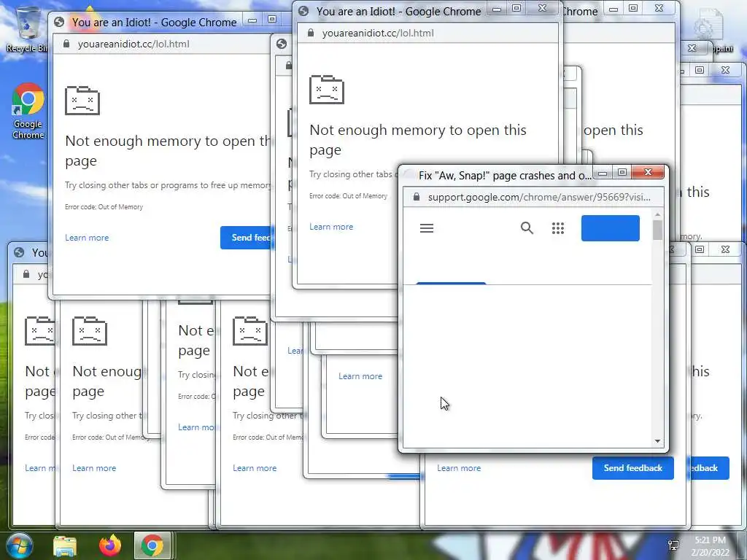Click the lone Learn more link in the empty white window
The image size is (747, 560).
pyautogui.click(x=360, y=376)
